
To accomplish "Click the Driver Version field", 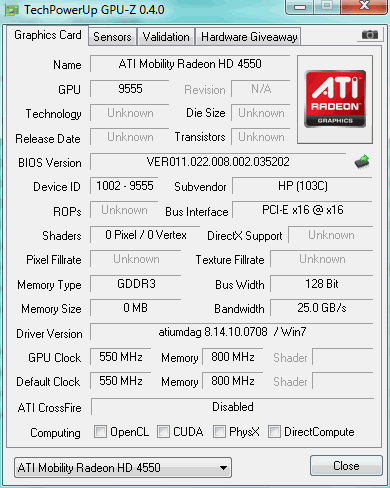I will click(x=232, y=332).
